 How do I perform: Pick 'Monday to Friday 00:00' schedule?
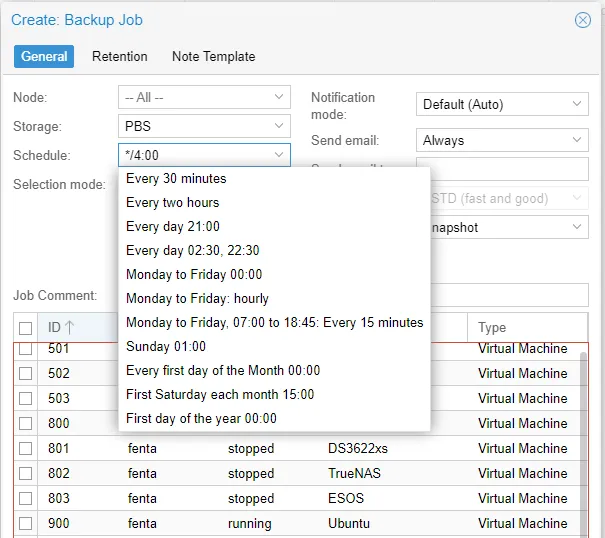(274, 274)
